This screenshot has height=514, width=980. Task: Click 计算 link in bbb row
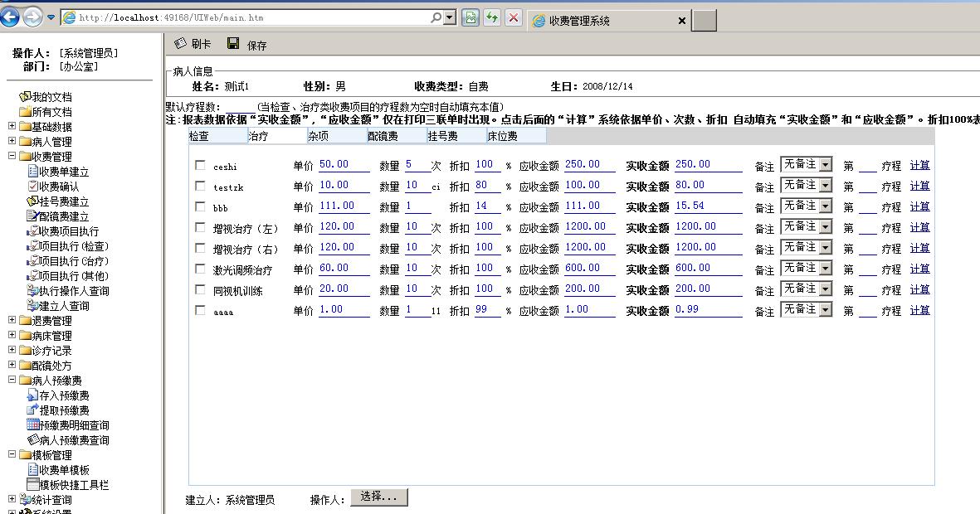coord(919,206)
